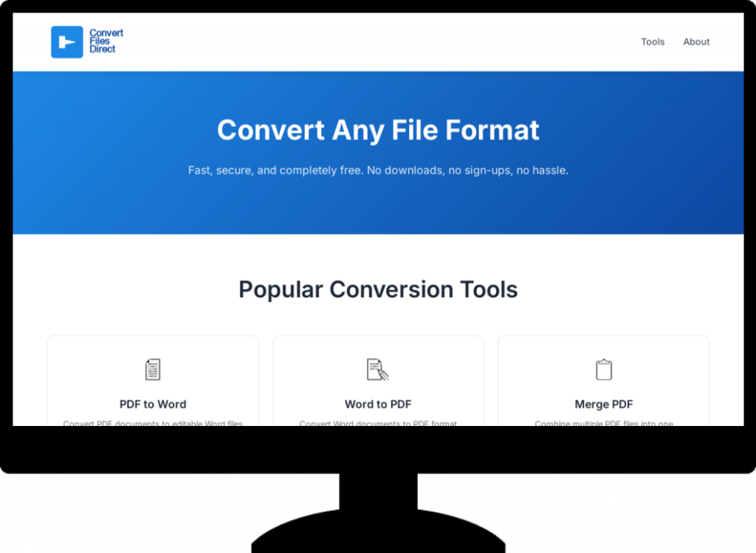Select the PDF to Word title
Screen dimensions: 756x553
(x=153, y=404)
